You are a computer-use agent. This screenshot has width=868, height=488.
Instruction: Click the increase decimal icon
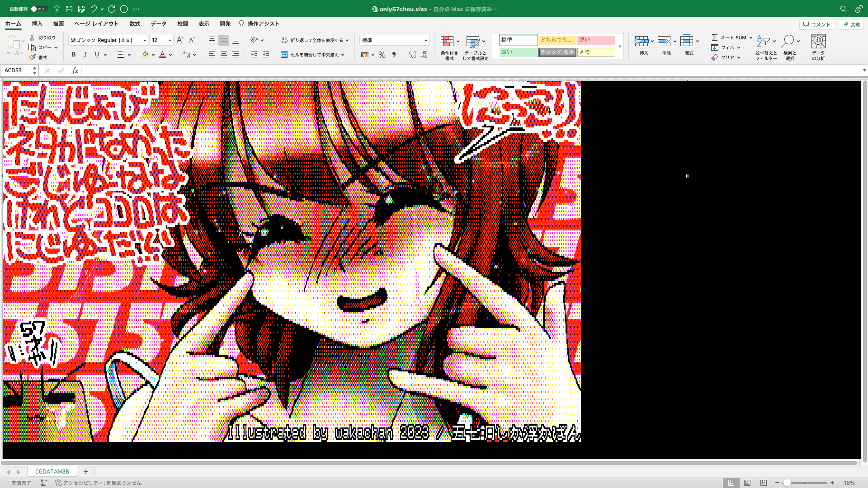pyautogui.click(x=412, y=55)
